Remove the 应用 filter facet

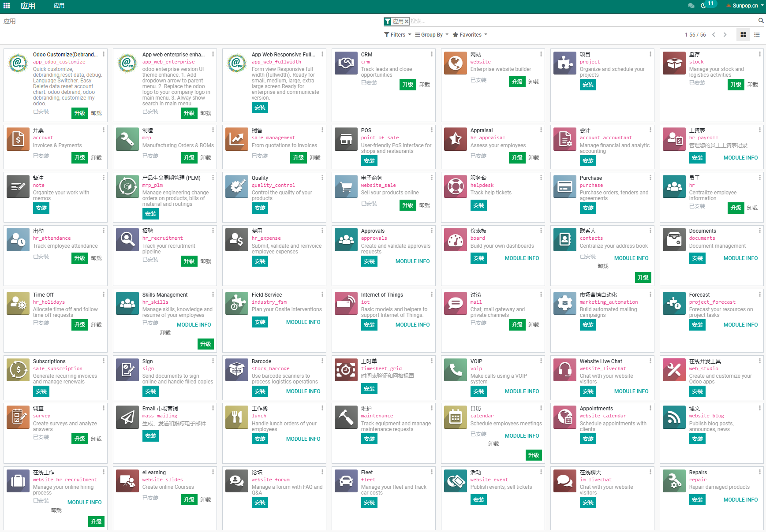coord(407,21)
